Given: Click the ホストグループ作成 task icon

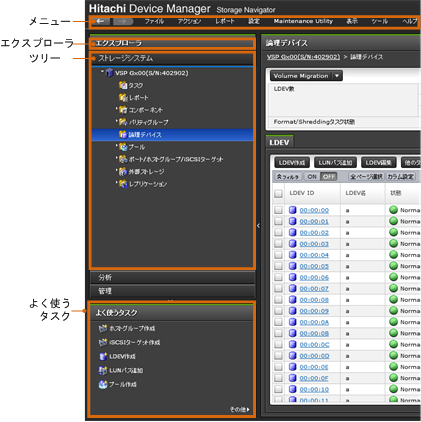Looking at the screenshot, I should (103, 328).
